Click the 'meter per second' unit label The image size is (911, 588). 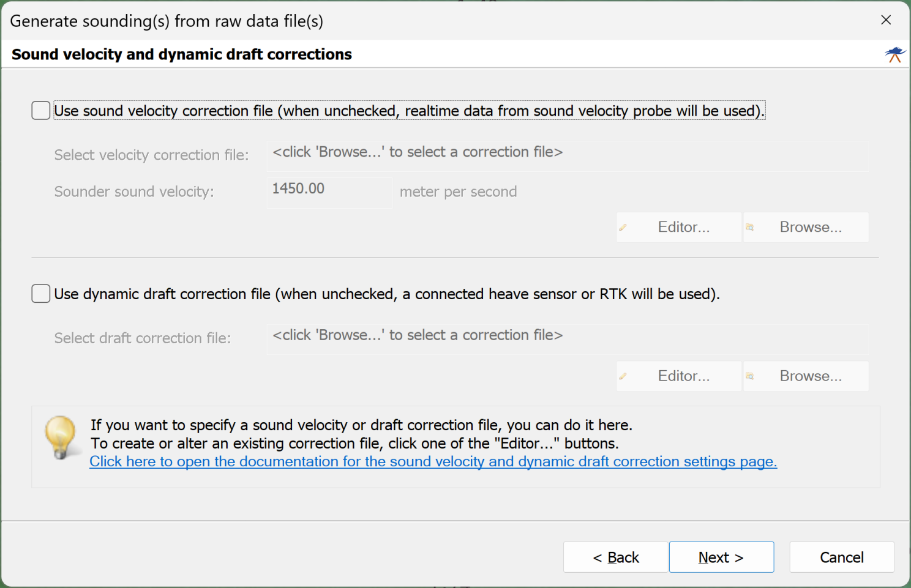point(459,192)
